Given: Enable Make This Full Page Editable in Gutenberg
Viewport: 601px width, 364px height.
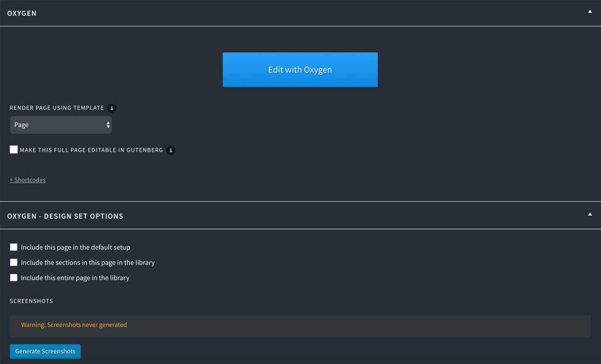Looking at the screenshot, I should [14, 150].
